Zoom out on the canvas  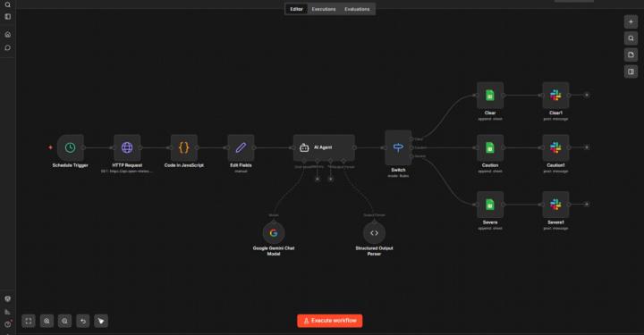(x=65, y=321)
